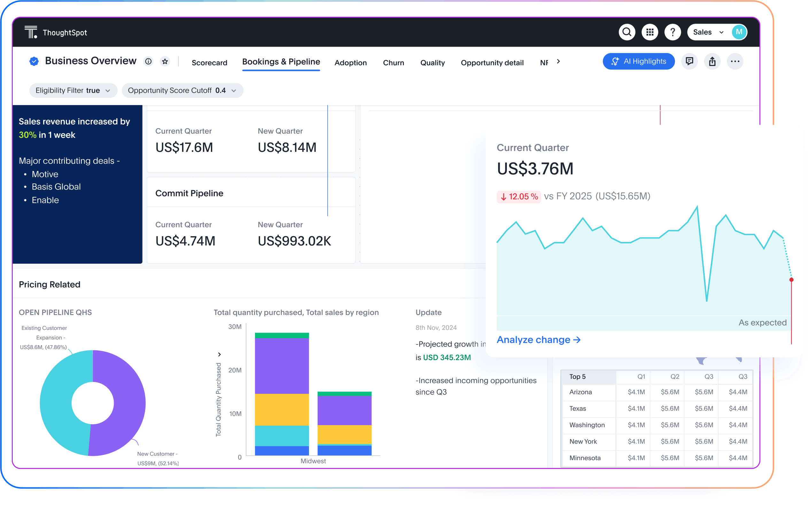The width and height of the screenshot is (812, 505).
Task: Open the apps grid icon
Action: [x=650, y=32]
